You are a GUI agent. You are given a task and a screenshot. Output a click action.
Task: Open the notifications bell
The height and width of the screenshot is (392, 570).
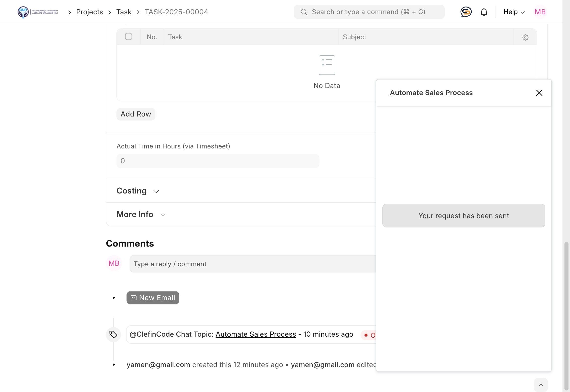click(x=484, y=12)
